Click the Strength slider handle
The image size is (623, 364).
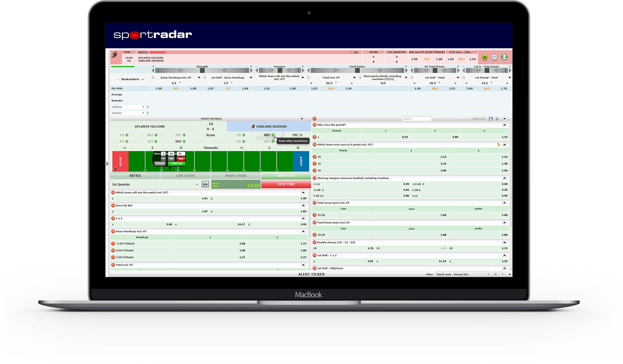pyautogui.click(x=202, y=70)
